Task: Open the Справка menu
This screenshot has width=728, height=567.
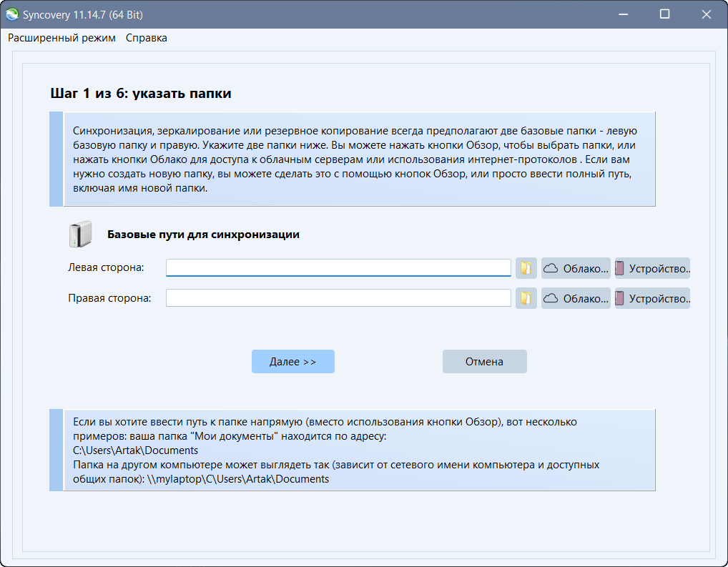Action: [x=147, y=38]
